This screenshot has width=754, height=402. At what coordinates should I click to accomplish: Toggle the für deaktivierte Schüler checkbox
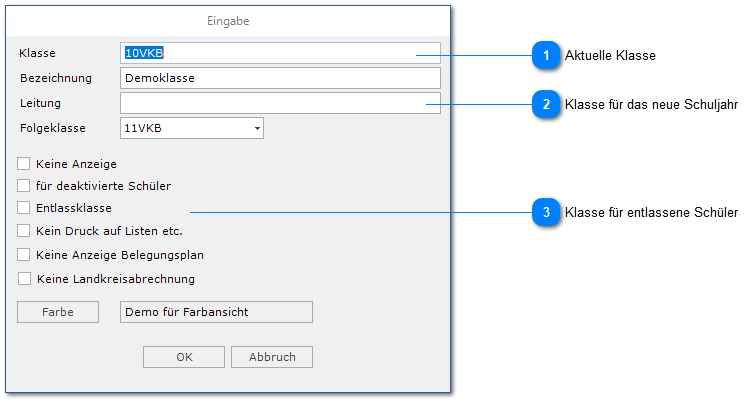tap(25, 185)
